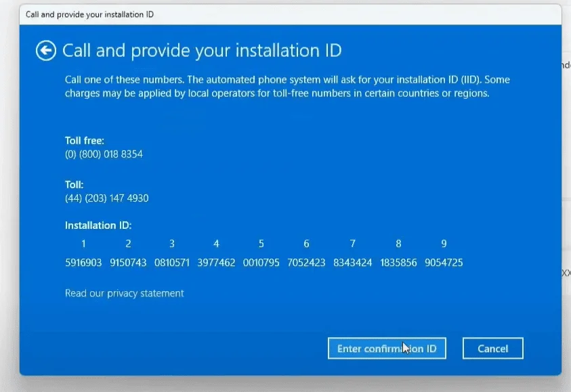Viewport: 571px width, 392px height.
Task: Click installation ID block 7052423
Action: [x=306, y=263]
